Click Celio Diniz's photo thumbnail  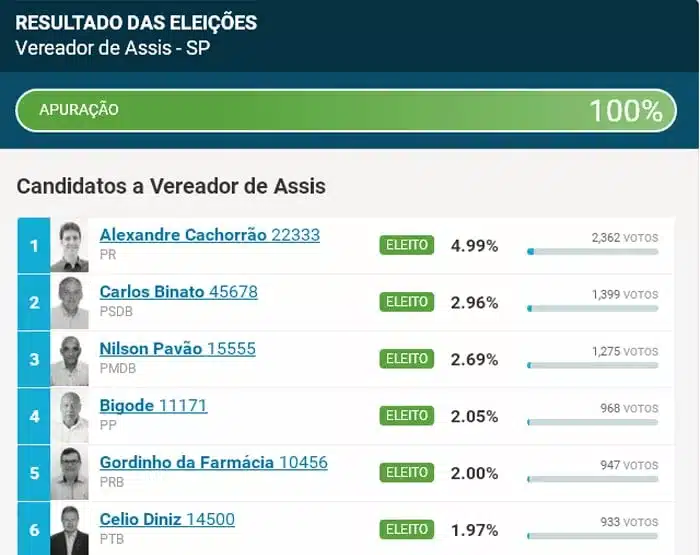(x=69, y=529)
